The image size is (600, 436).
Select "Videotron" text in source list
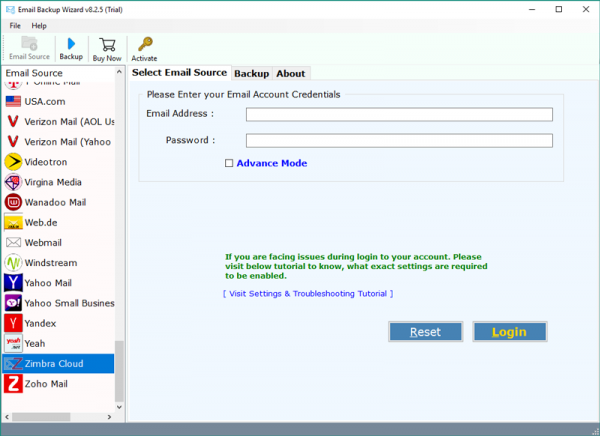coord(46,162)
